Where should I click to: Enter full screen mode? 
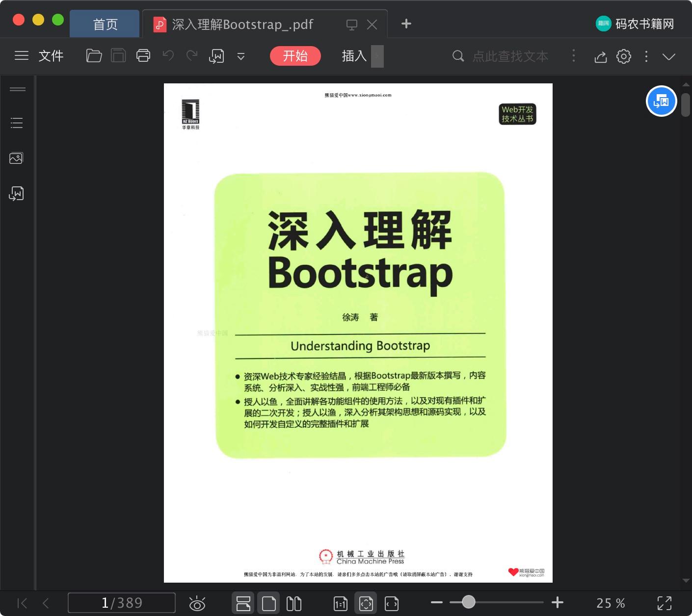pos(665,603)
